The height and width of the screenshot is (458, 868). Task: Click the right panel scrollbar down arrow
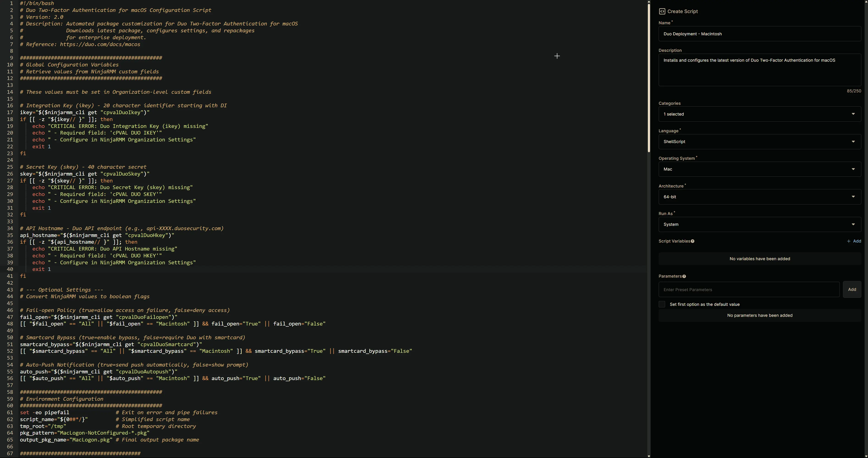point(866,456)
